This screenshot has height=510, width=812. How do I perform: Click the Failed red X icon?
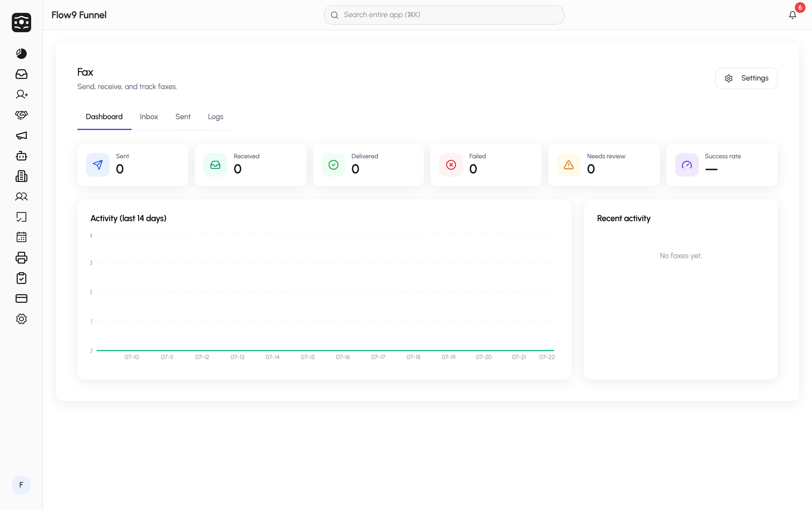click(451, 165)
